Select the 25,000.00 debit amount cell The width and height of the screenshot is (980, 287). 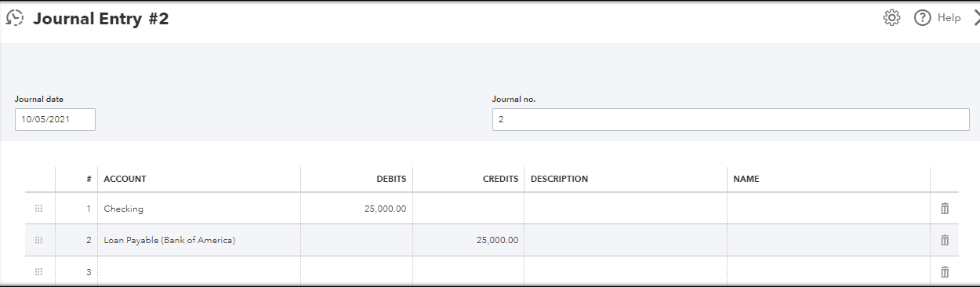pos(357,209)
